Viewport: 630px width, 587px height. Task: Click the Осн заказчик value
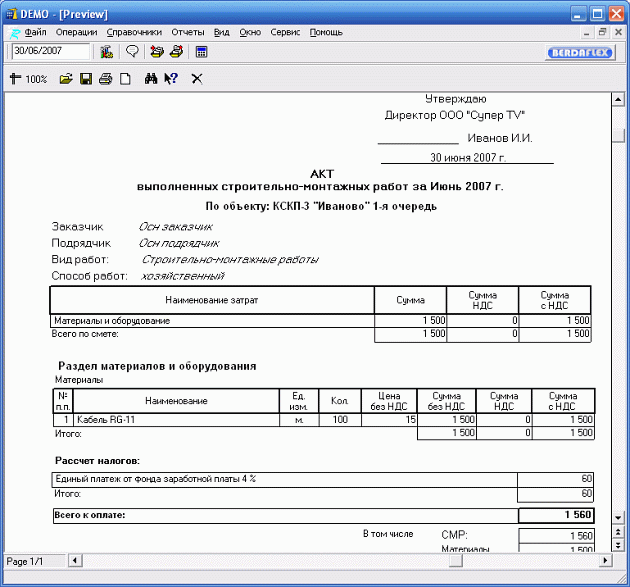[175, 227]
